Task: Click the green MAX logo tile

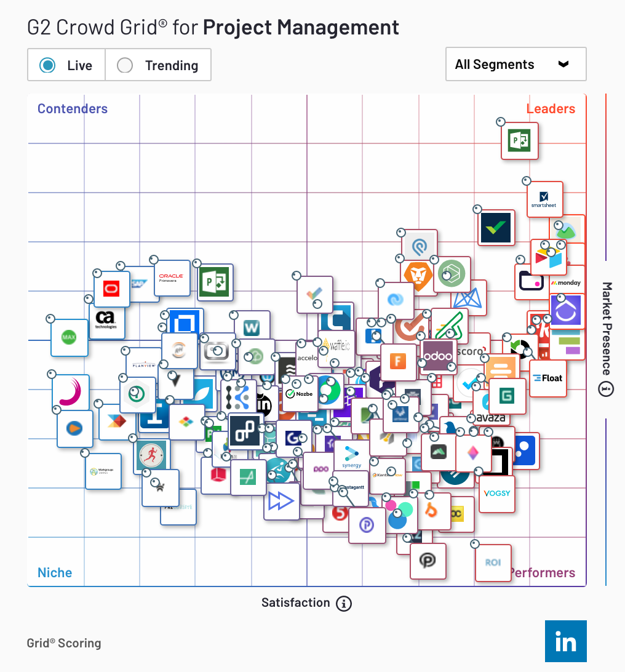Action: 70,337
